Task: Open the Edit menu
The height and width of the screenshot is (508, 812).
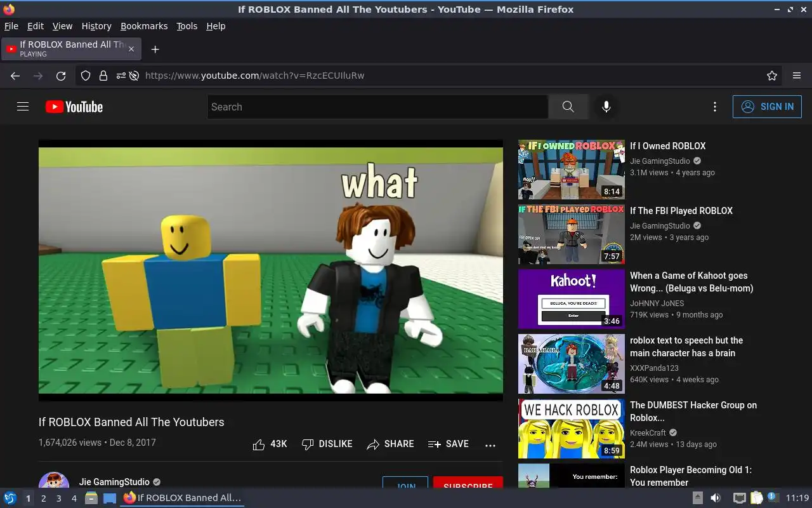Action: [36, 26]
